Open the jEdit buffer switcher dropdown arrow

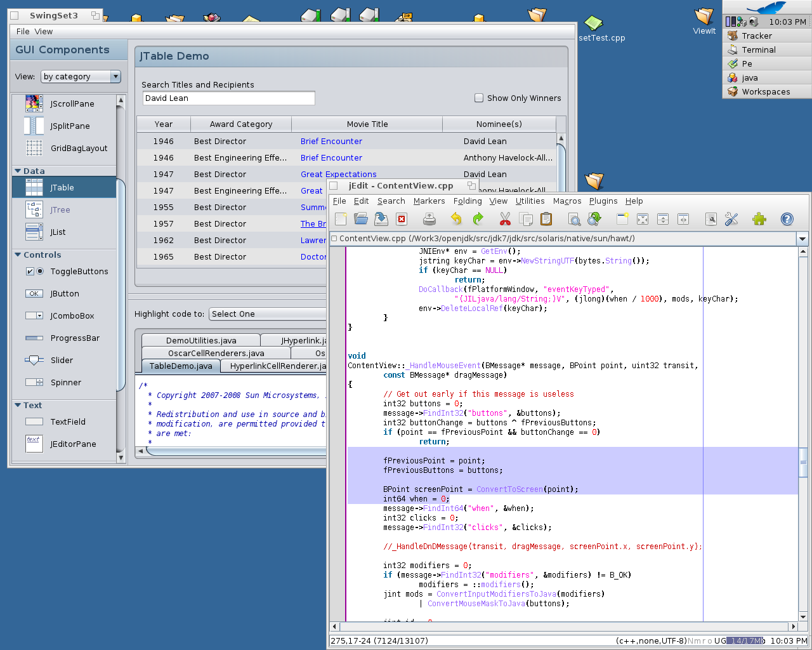[x=802, y=239]
